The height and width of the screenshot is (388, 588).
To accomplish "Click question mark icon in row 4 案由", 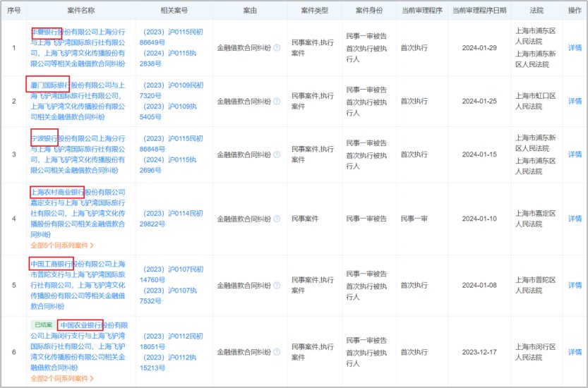I will coord(277,219).
